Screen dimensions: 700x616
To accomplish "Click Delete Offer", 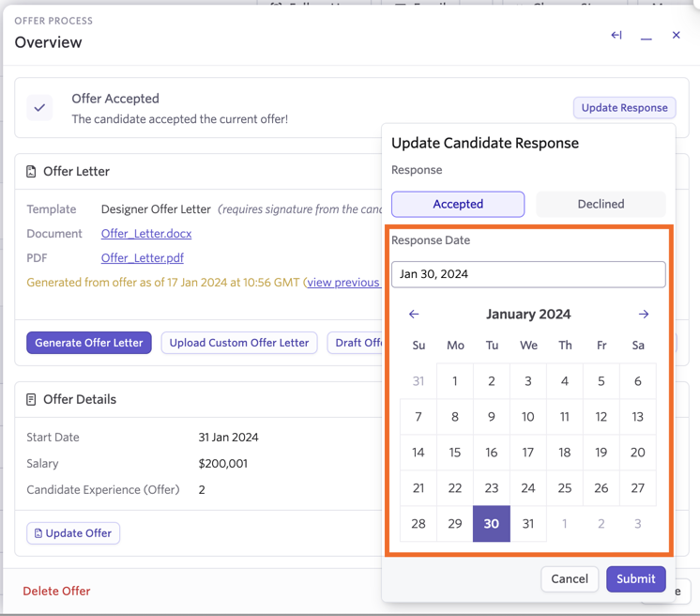I will (56, 591).
